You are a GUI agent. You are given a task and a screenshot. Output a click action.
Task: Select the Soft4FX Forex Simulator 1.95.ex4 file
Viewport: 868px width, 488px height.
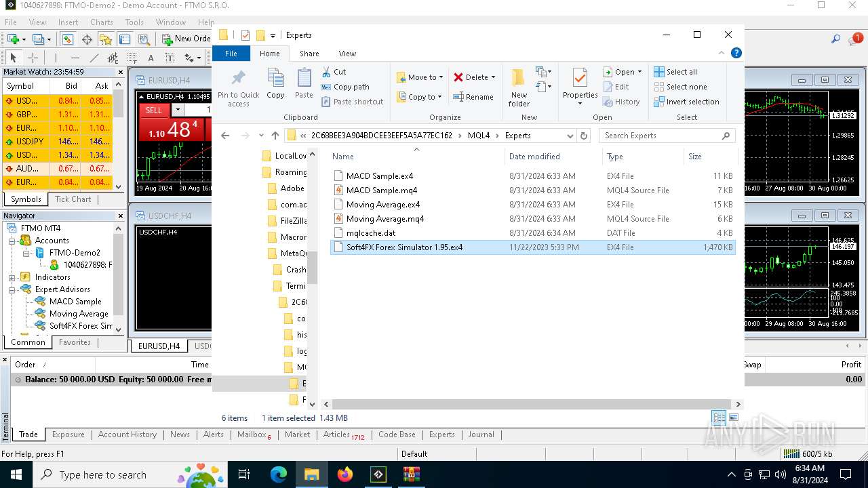[532, 247]
